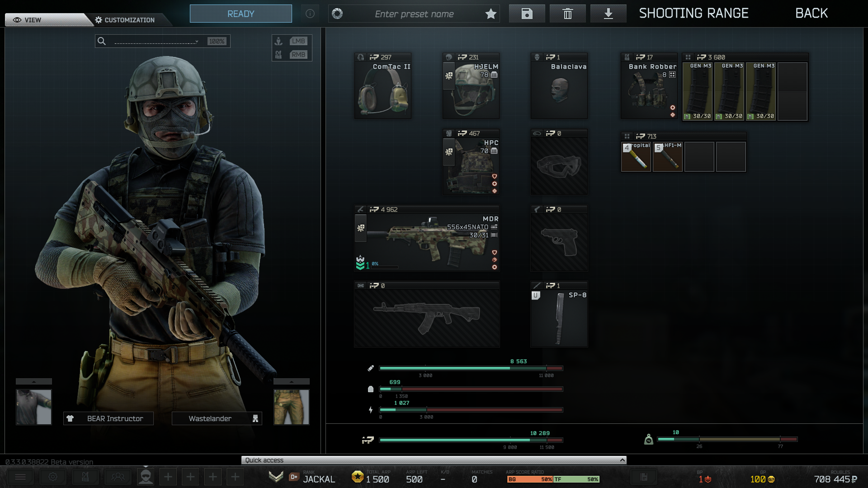The image size is (868, 488).
Task: Click the 100% zoom control
Action: pos(217,41)
